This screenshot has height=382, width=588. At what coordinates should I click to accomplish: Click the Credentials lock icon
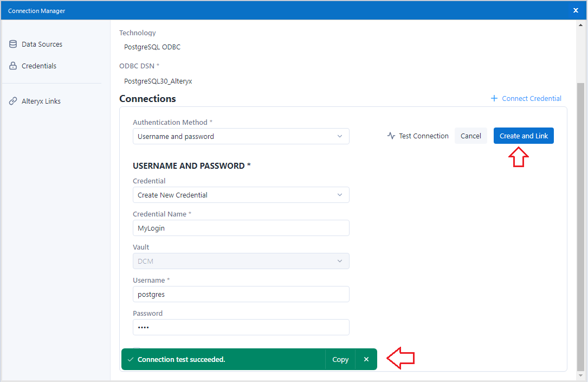click(13, 66)
